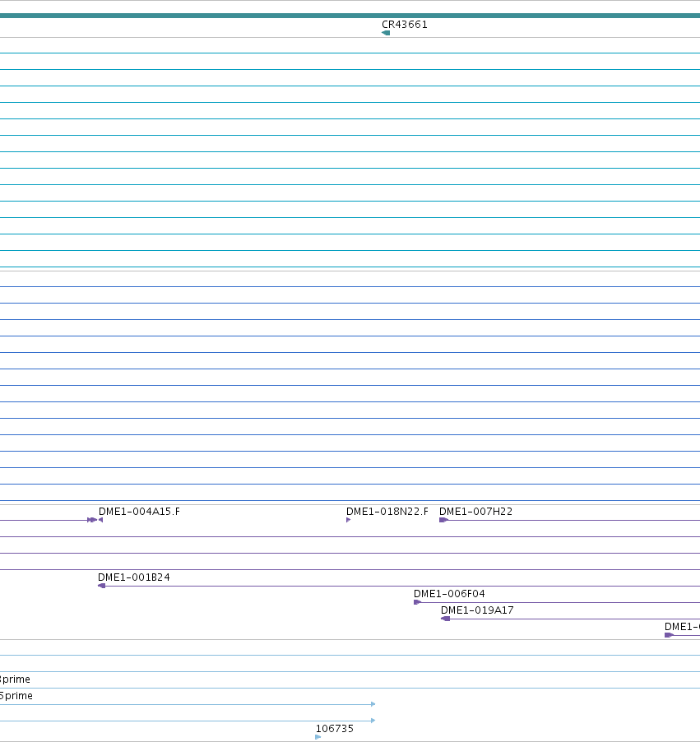Screen dimensions: 700x742
Task: Click the upper light blue arrowhead above 106735
Action: click(x=373, y=704)
